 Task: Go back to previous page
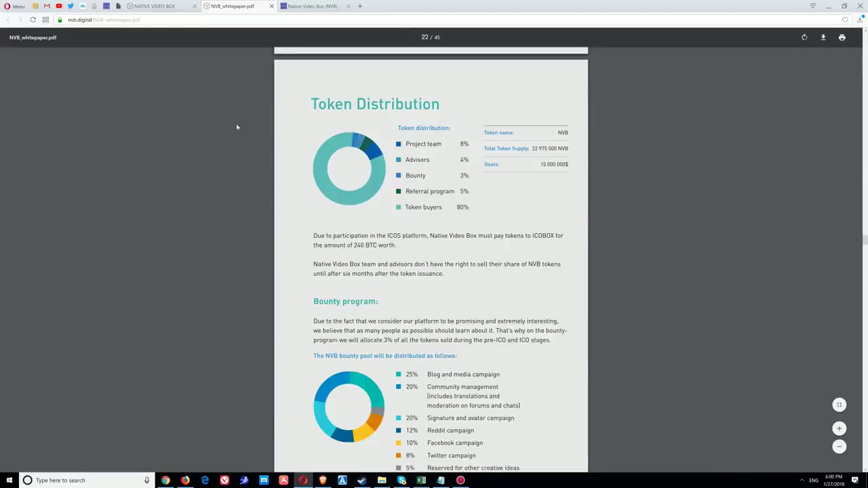point(7,20)
